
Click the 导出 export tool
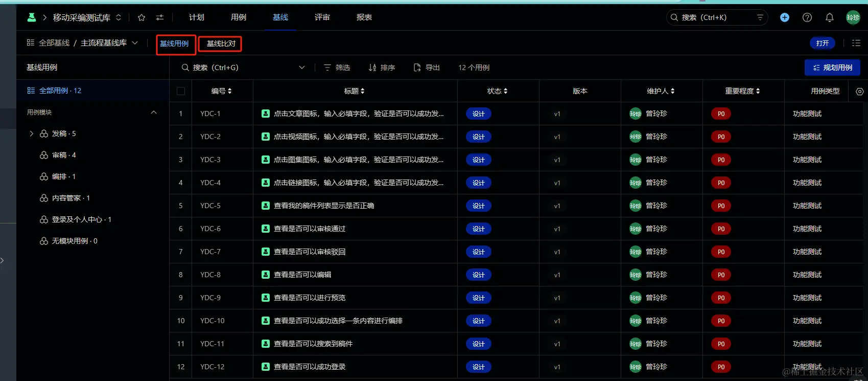427,68
